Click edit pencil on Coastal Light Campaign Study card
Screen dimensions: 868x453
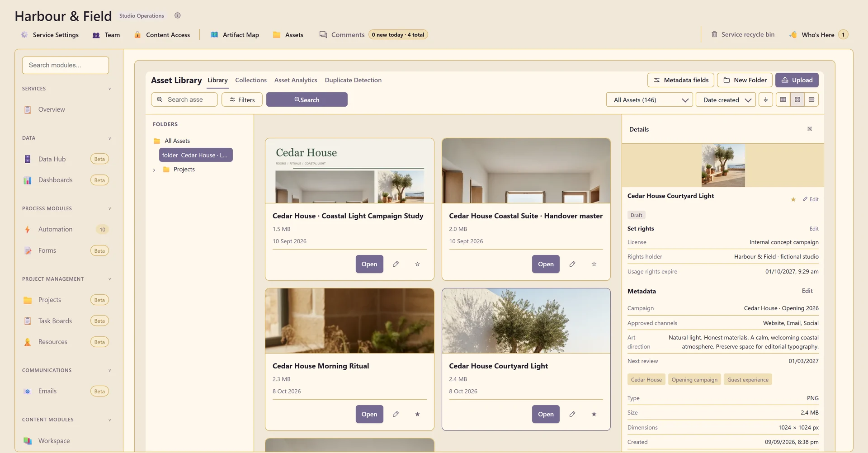pos(396,264)
